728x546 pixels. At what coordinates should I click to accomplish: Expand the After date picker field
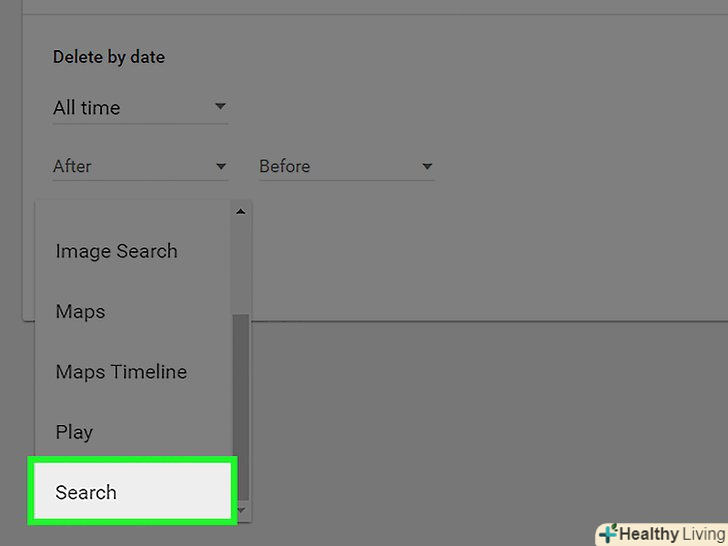[140, 166]
